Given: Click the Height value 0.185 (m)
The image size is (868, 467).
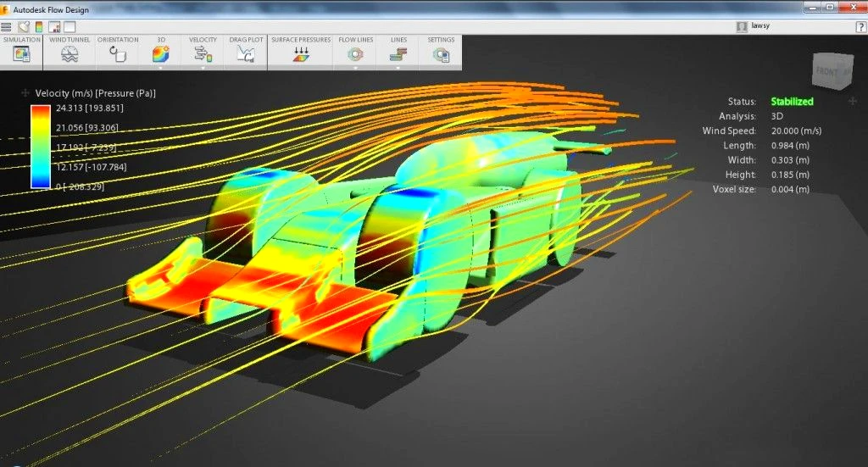Looking at the screenshot, I should coord(791,175).
